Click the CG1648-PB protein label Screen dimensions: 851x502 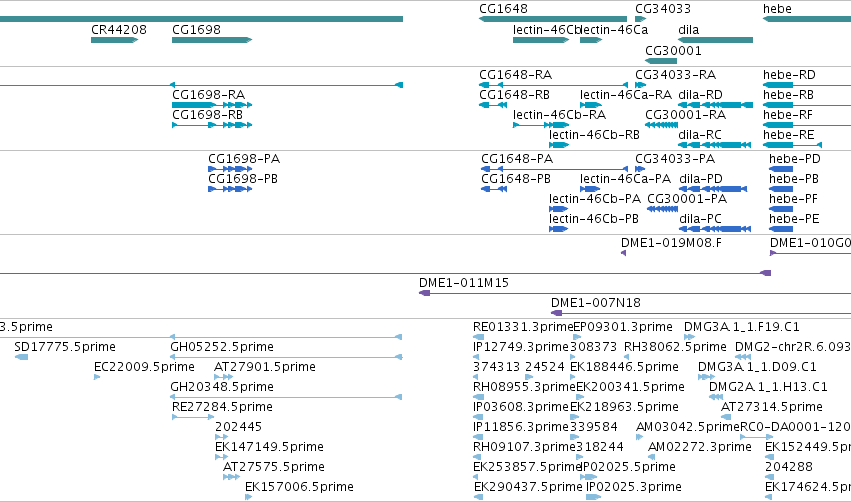coord(516,179)
